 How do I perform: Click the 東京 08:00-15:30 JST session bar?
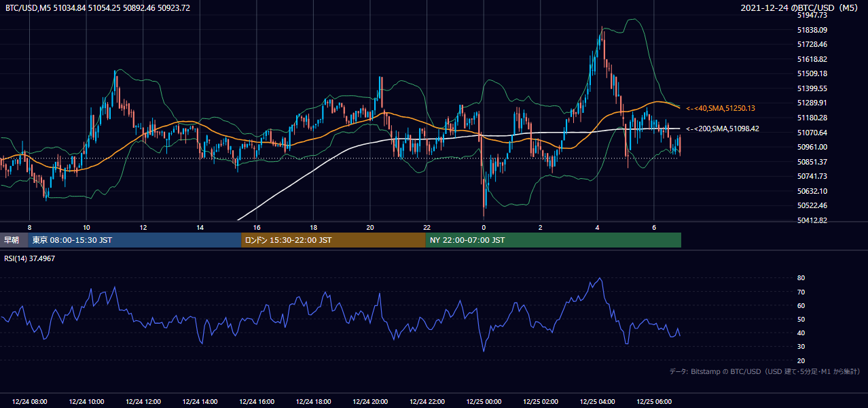134,240
